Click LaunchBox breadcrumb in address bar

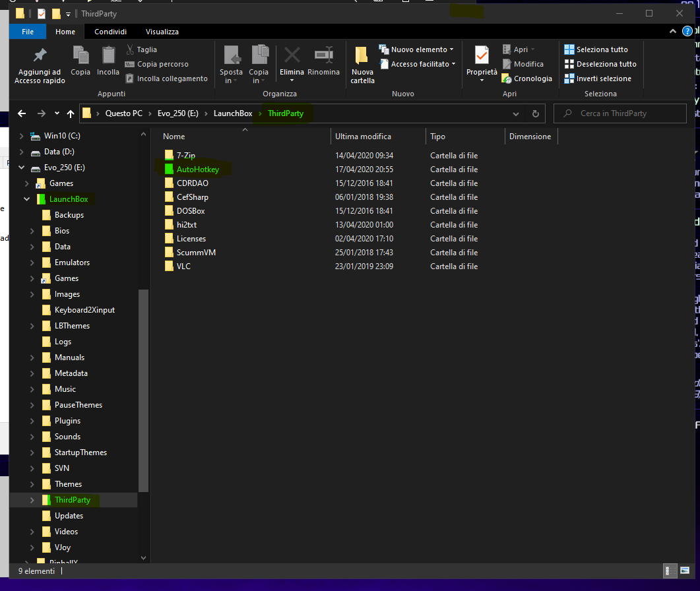pos(233,113)
